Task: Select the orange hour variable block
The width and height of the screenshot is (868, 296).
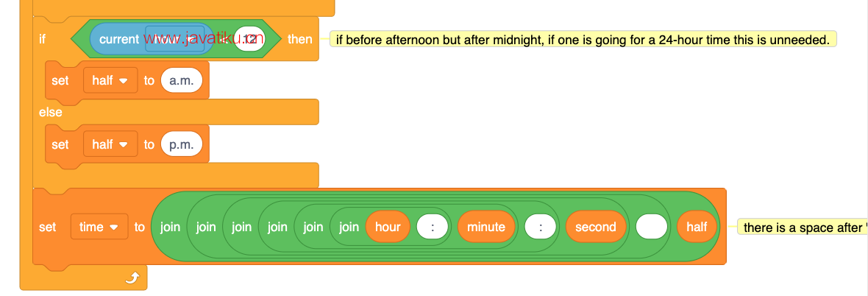Action: point(388,227)
